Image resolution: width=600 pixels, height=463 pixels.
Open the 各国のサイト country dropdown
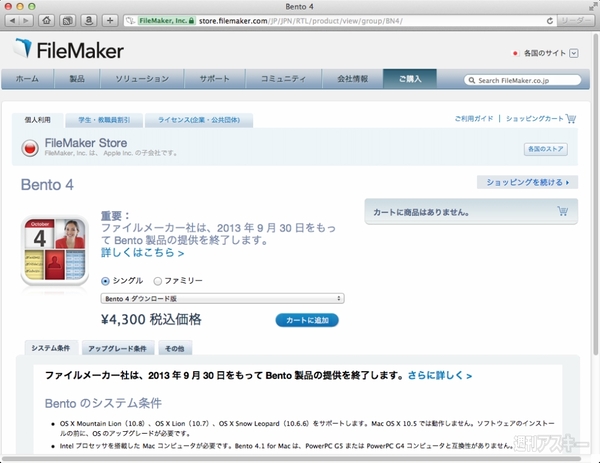(574, 53)
